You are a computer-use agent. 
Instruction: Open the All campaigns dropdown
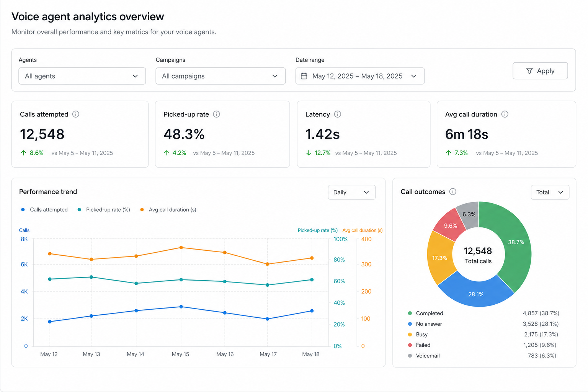[220, 76]
